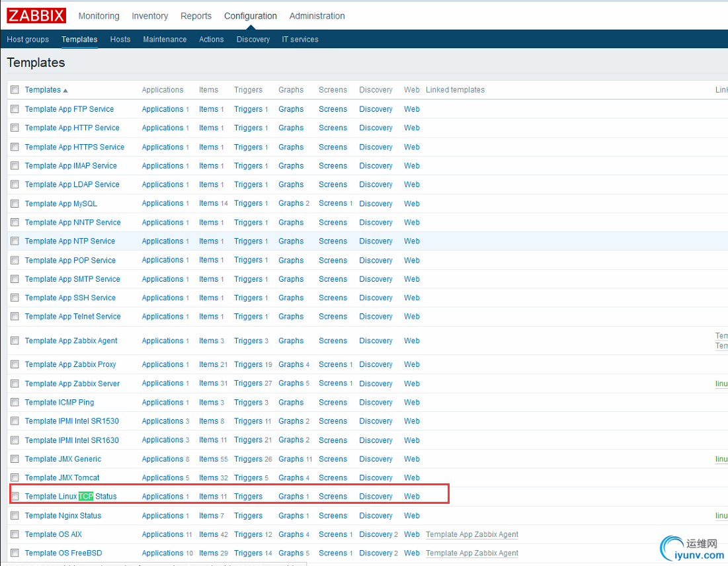
Task: Open Template App POP Service
Action: click(70, 261)
